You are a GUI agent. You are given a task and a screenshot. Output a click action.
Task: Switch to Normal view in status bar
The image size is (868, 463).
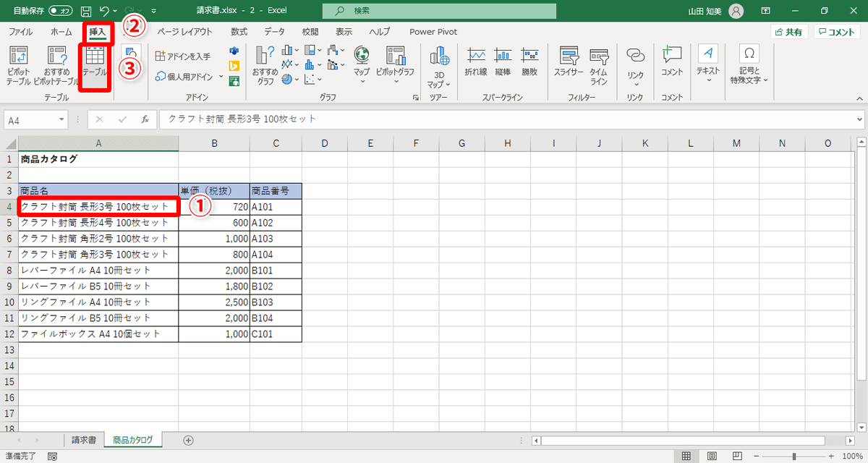[x=686, y=456]
